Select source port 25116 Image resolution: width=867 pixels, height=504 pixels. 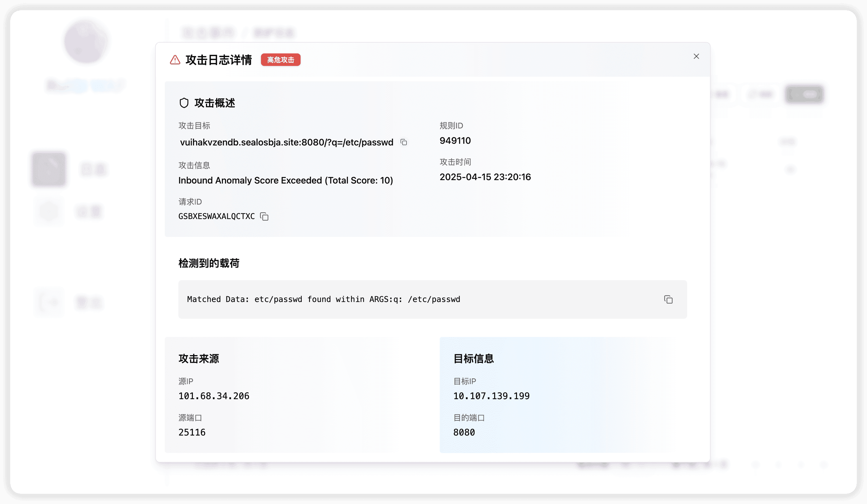click(192, 432)
